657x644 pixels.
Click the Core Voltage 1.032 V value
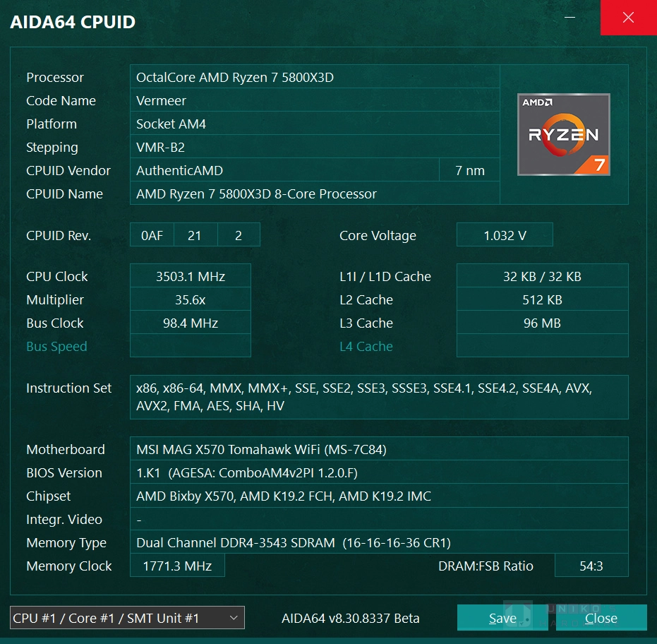click(505, 235)
